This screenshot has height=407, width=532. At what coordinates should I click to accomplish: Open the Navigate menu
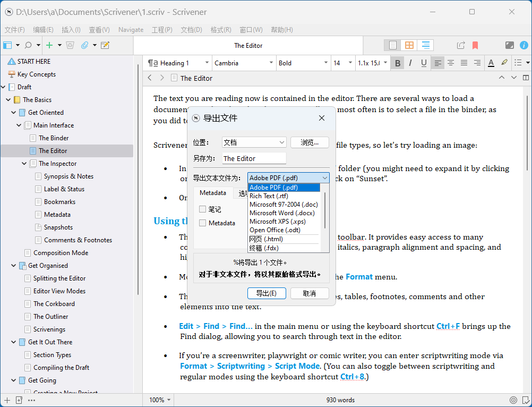tap(131, 30)
